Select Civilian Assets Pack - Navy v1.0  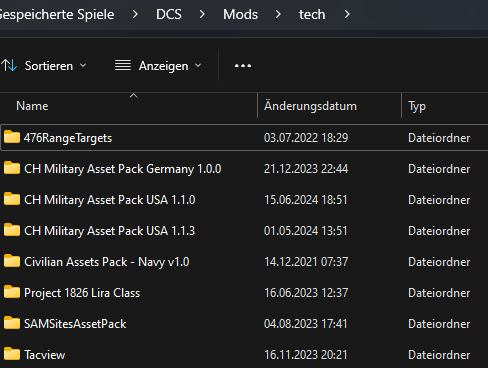(107, 262)
